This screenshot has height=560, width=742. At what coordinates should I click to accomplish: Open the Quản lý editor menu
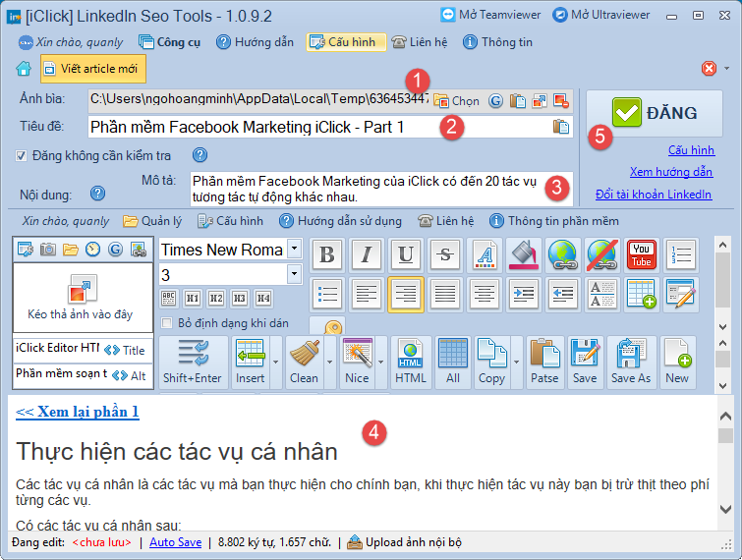(x=152, y=221)
